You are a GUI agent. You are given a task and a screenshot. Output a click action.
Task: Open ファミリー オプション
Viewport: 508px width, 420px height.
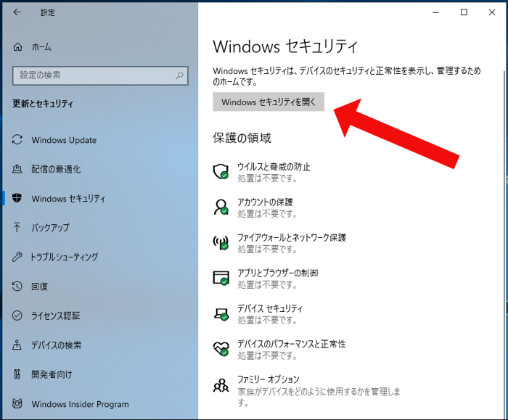click(269, 379)
